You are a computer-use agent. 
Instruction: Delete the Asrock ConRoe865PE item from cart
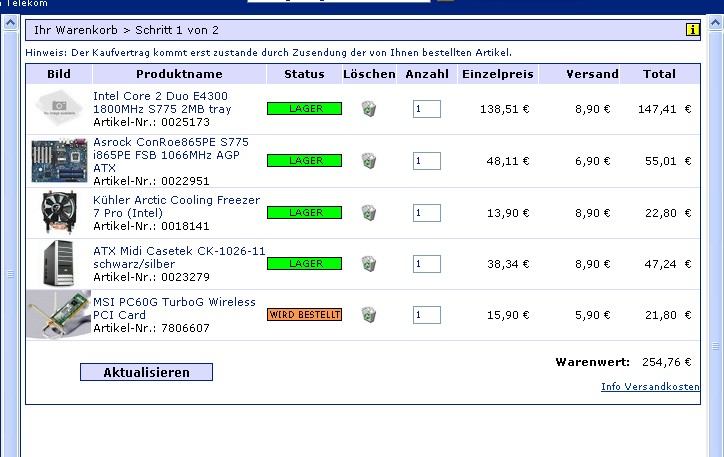point(368,161)
